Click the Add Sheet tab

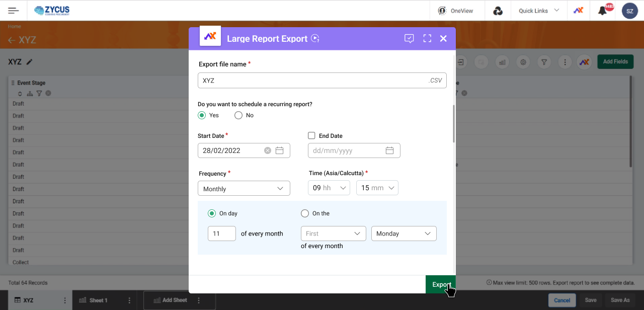click(x=174, y=299)
